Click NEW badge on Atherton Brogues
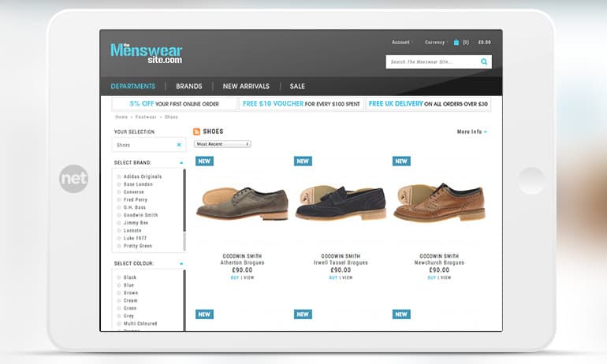The width and height of the screenshot is (607, 364). [x=204, y=162]
